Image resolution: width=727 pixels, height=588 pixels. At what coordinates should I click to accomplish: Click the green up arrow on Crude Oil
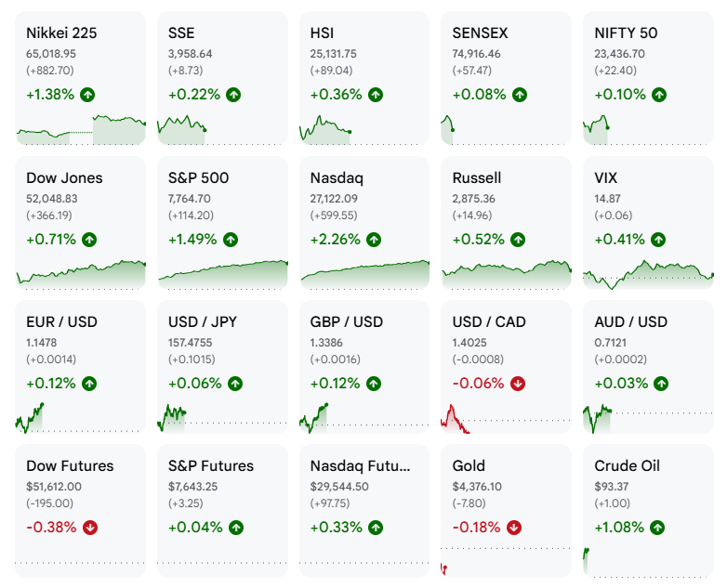coord(657,528)
